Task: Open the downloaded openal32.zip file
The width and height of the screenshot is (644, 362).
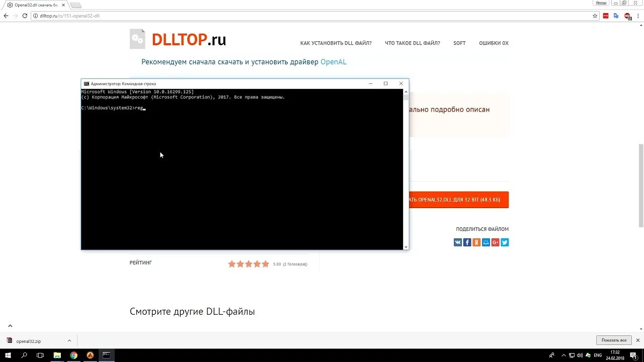Action: click(x=28, y=341)
